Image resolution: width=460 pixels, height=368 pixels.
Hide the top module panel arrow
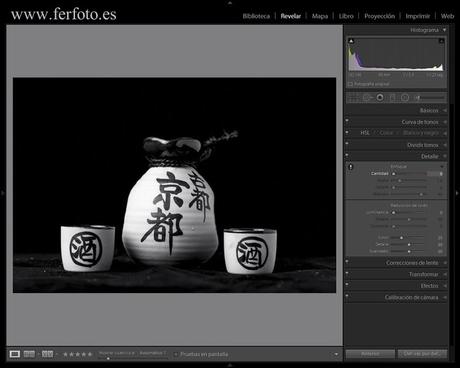point(230,2)
